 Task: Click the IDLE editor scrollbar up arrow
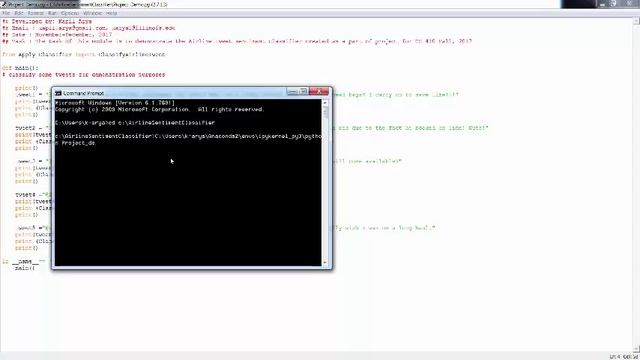coord(636,20)
